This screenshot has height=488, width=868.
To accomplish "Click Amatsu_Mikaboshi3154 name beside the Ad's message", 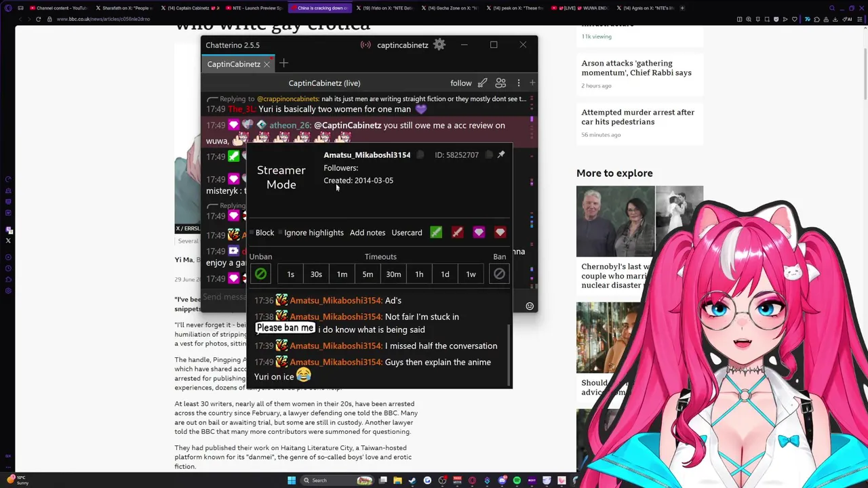I will pos(336,300).
